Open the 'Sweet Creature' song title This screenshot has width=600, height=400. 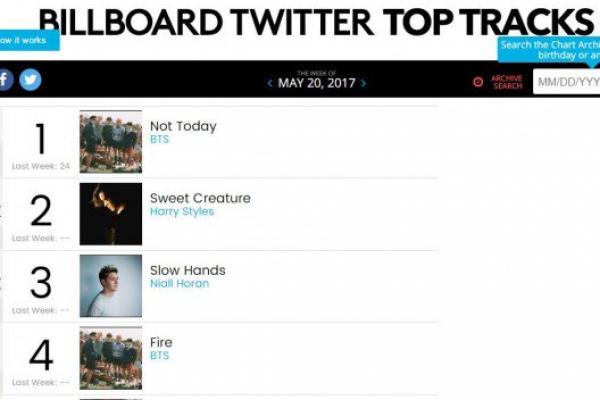pos(200,198)
